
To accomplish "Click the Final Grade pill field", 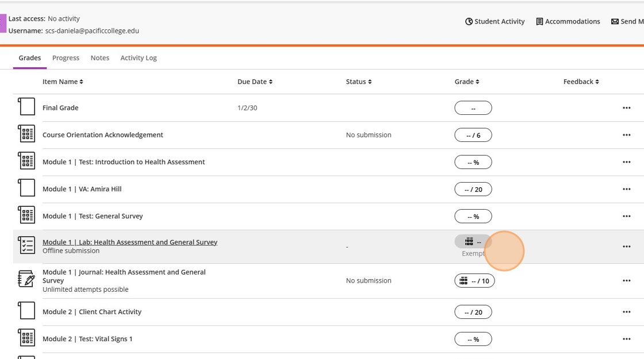I will 473,108.
